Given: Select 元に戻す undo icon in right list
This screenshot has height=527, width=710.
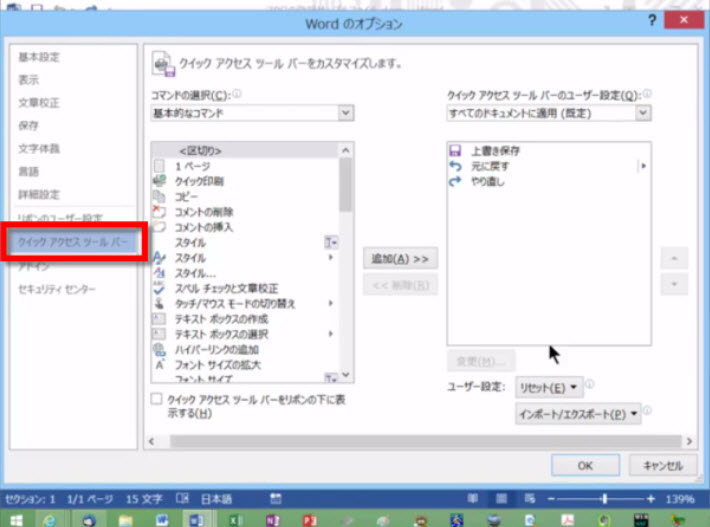Looking at the screenshot, I should pyautogui.click(x=456, y=165).
